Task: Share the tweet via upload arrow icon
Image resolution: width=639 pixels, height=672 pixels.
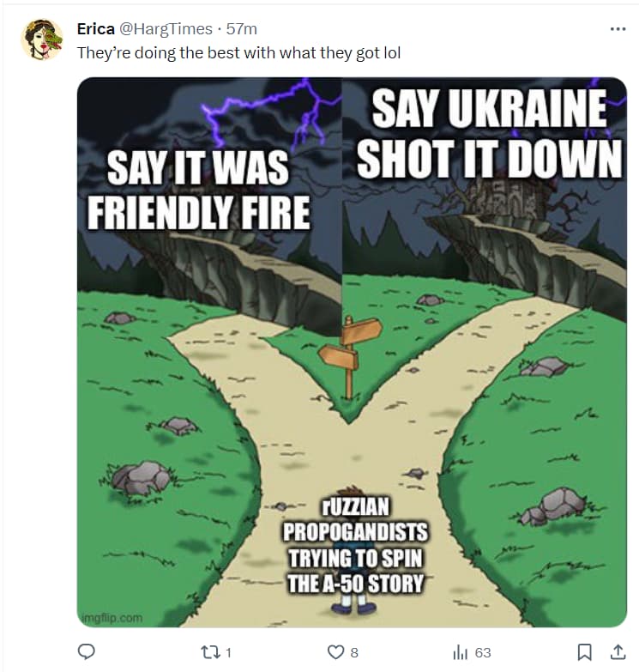Action: [618, 652]
